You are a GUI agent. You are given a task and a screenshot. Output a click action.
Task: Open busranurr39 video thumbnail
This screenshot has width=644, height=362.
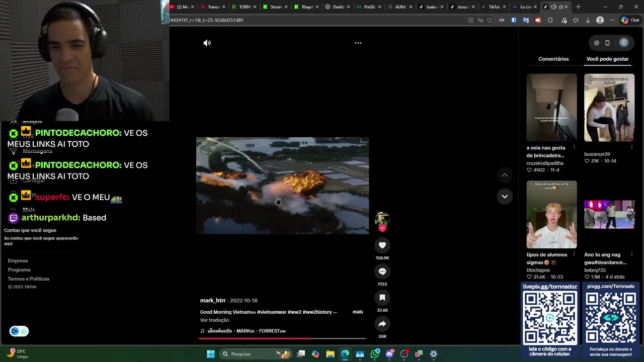tap(609, 108)
